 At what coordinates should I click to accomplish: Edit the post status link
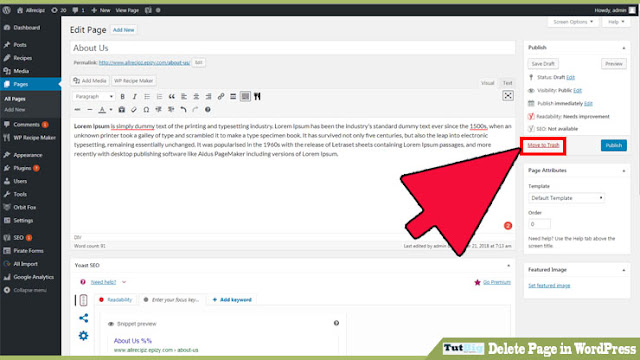(571, 77)
